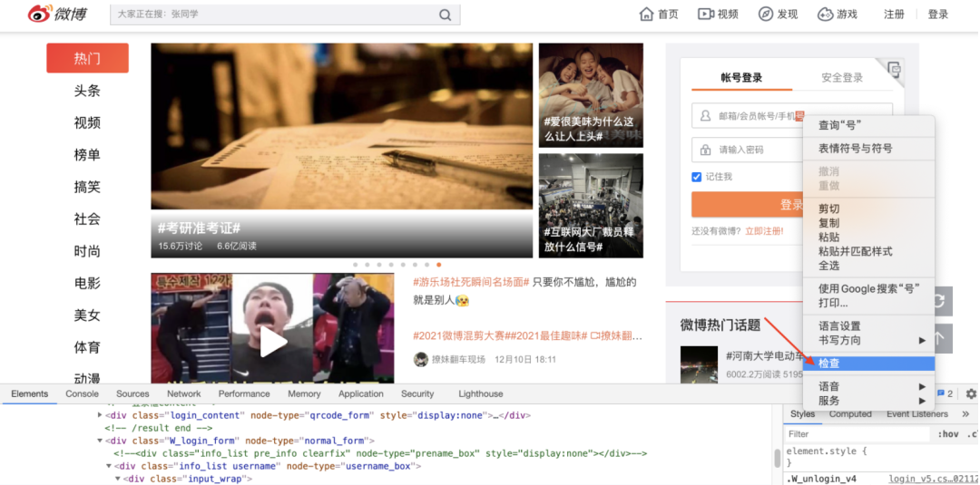980x485 pixels.
Task: Open 服务 submenu
Action: 868,401
